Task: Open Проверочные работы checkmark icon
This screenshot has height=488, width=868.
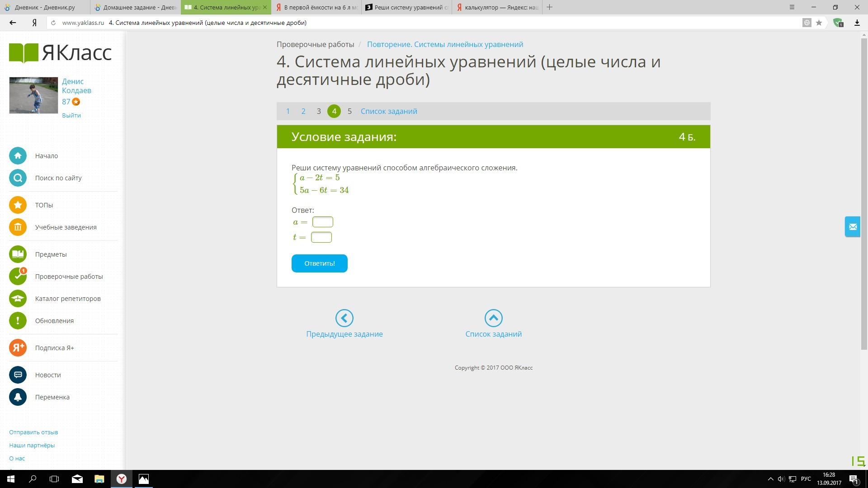Action: tap(18, 277)
